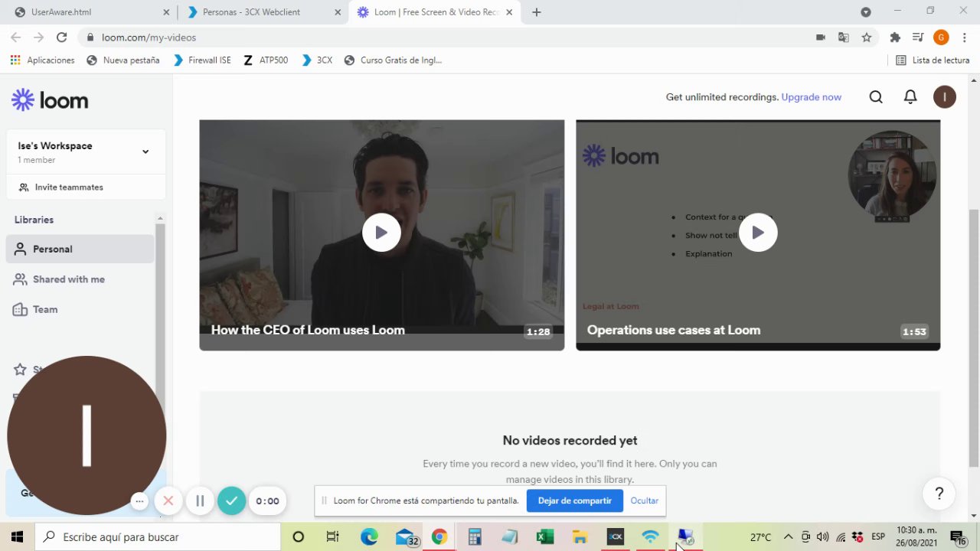This screenshot has height=551, width=980.
Task: Pause the Loom recording
Action: pyautogui.click(x=200, y=501)
